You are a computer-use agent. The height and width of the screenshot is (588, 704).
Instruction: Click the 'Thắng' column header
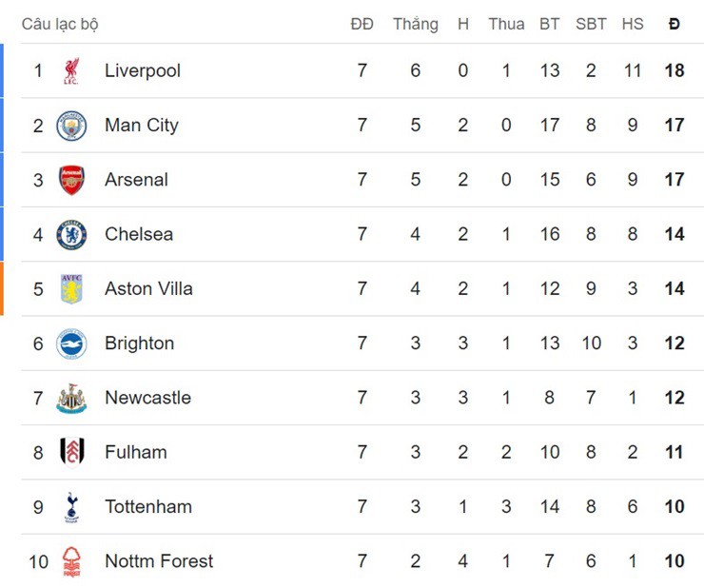tap(416, 24)
